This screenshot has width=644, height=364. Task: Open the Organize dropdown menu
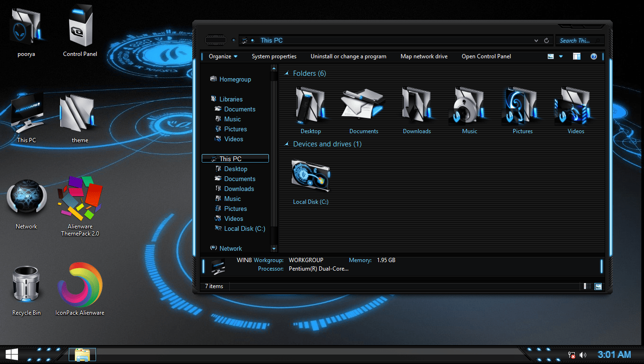click(221, 56)
